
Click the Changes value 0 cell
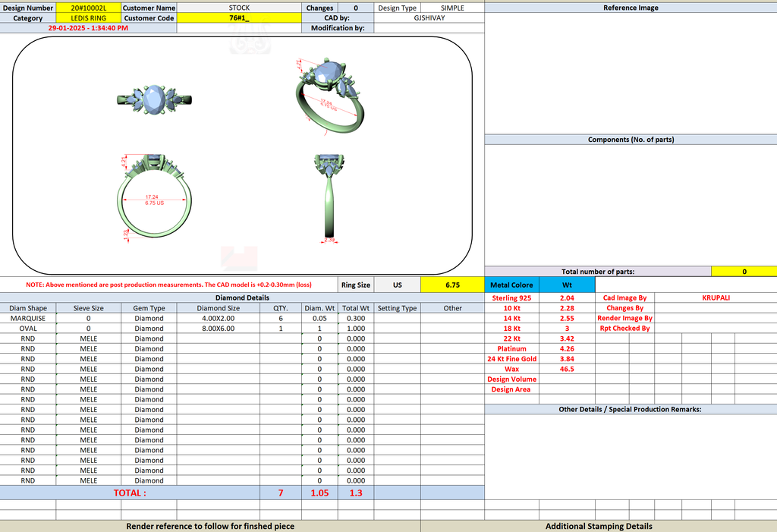click(356, 8)
